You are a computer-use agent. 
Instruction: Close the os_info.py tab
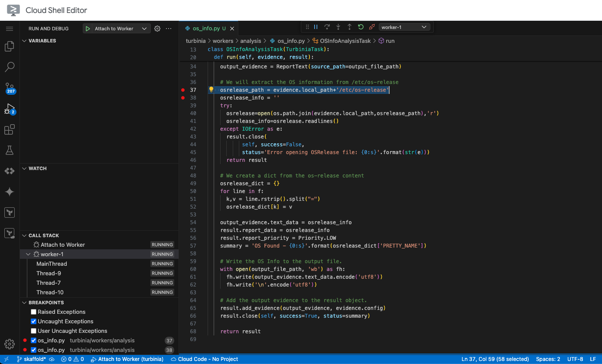pos(232,29)
